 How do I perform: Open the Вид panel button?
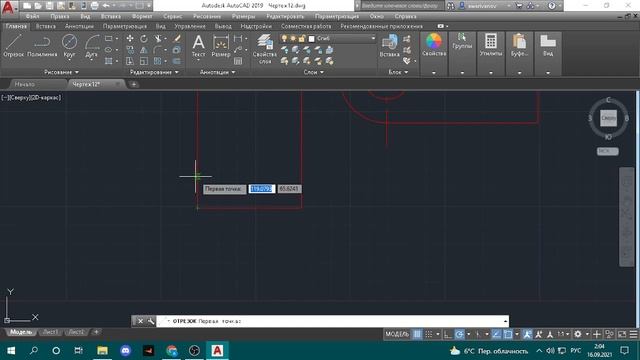[548, 44]
